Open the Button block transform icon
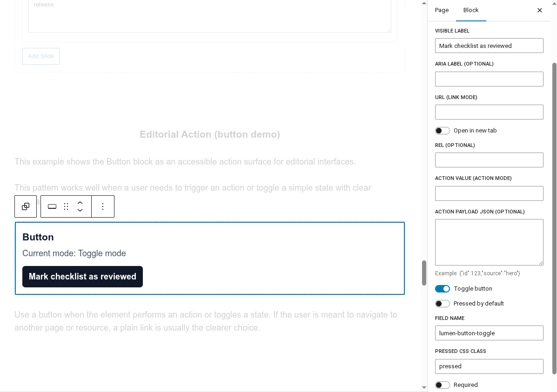Screen dimensions: 557x392 52,206
